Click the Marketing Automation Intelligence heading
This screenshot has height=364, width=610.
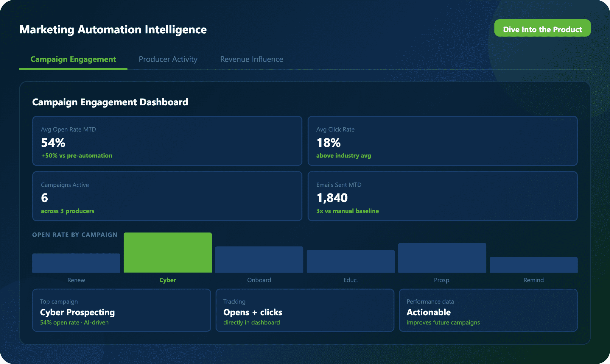[x=113, y=29]
